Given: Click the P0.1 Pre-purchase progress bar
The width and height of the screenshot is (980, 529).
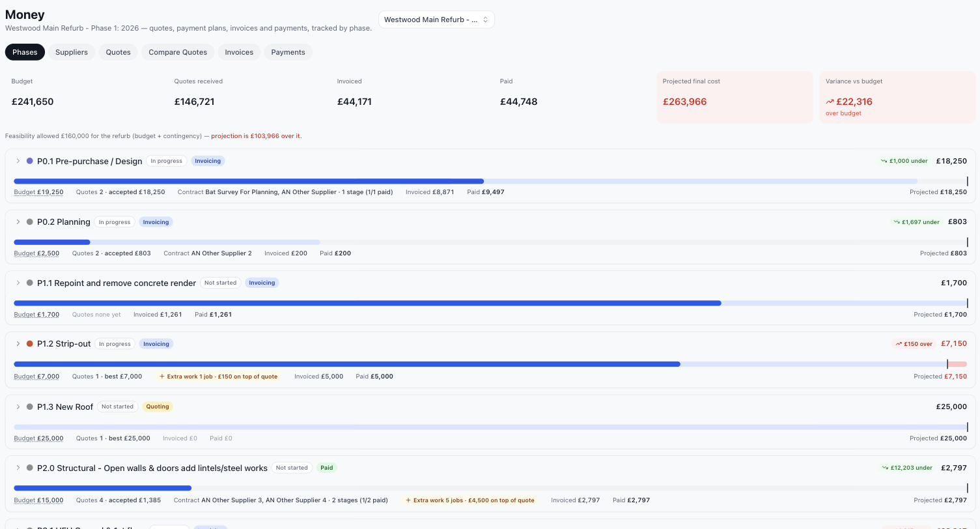Looking at the screenshot, I should pyautogui.click(x=490, y=181).
